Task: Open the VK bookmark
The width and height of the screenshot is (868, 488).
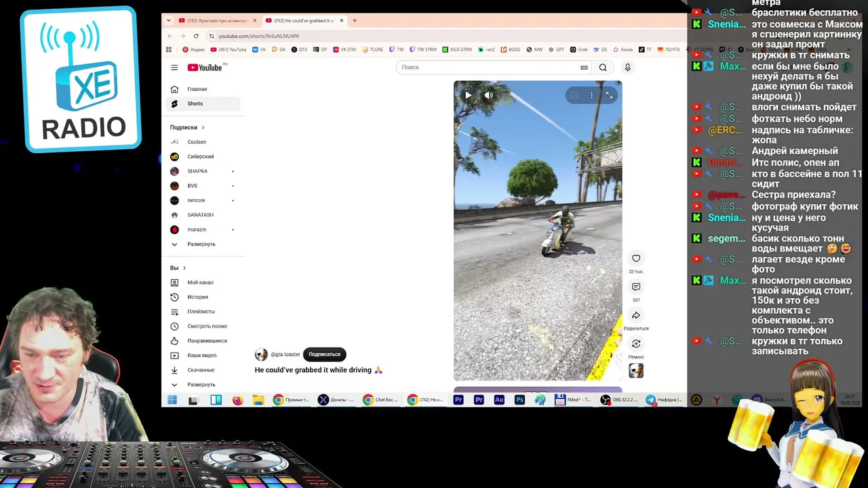Action: (x=259, y=49)
